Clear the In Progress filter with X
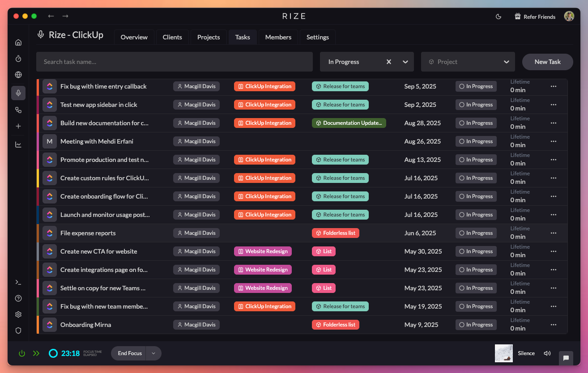The width and height of the screenshot is (588, 373). pos(389,62)
